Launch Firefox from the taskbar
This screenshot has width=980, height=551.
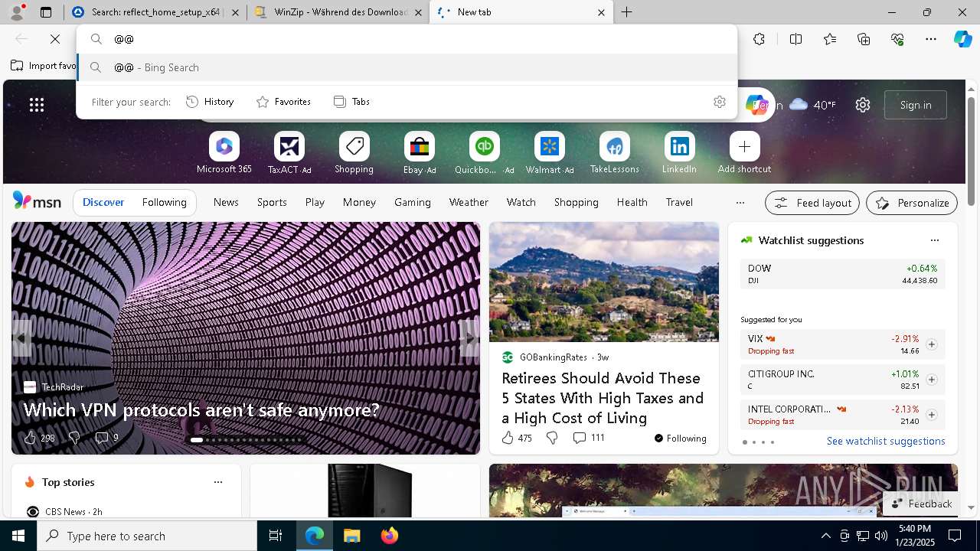389,536
